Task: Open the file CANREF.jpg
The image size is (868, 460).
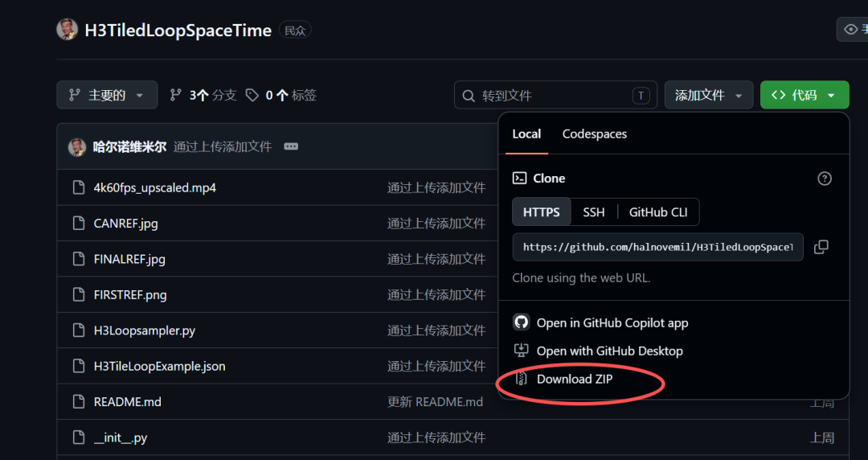Action: [125, 224]
